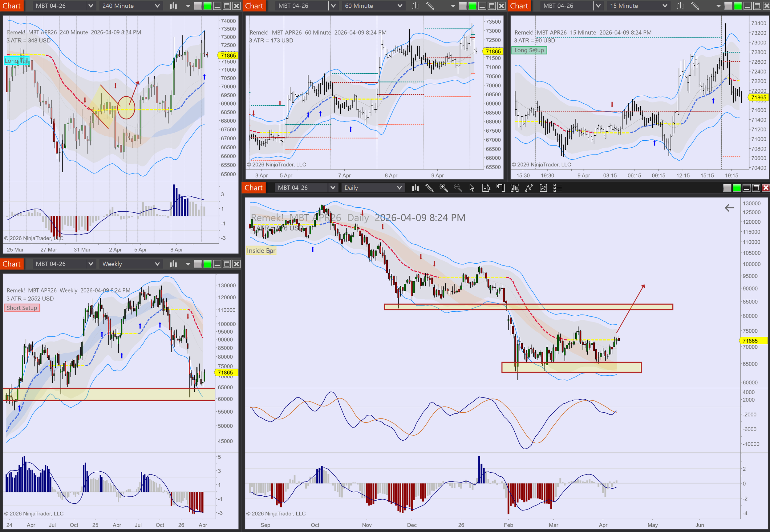770x532 pixels.
Task: Click the 71865 price marker on Daily chart
Action: (x=751, y=341)
